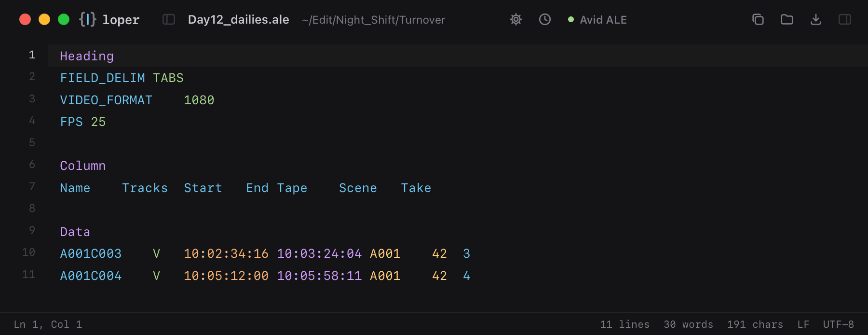Click the Ln 1, Col 1 cursor position

pos(48,324)
